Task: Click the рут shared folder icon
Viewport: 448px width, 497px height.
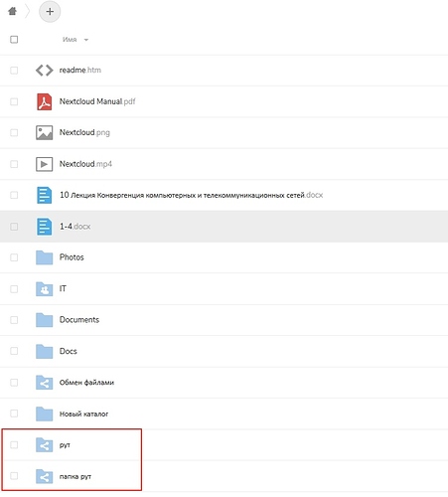Action: point(44,444)
